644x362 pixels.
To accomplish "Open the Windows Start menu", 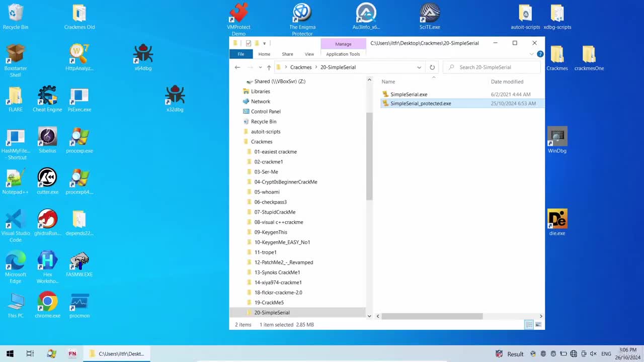I will tap(10, 354).
